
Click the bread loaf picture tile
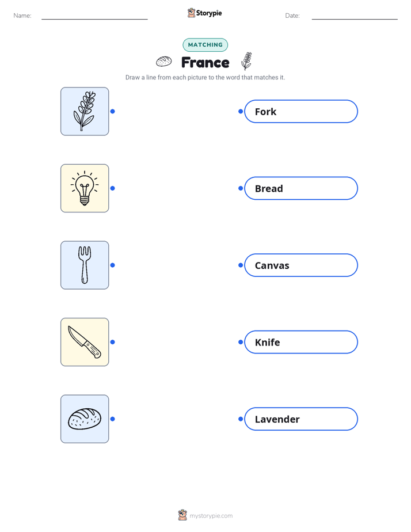(x=85, y=419)
